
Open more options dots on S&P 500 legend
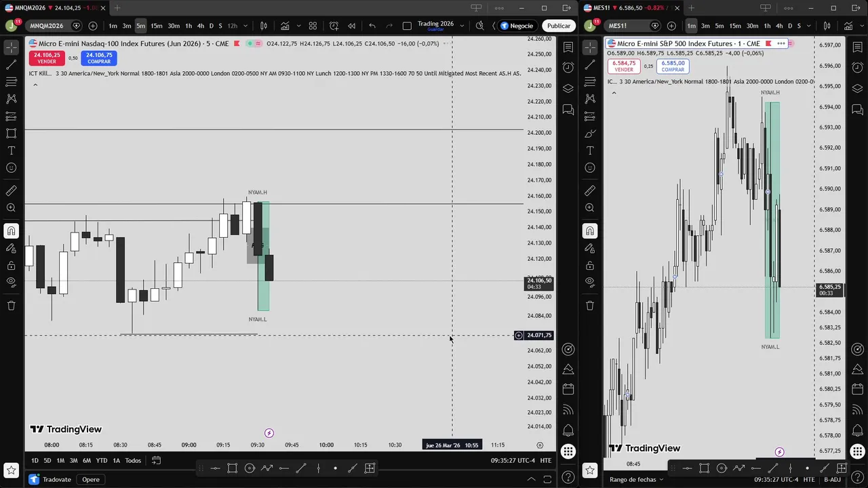tap(781, 43)
